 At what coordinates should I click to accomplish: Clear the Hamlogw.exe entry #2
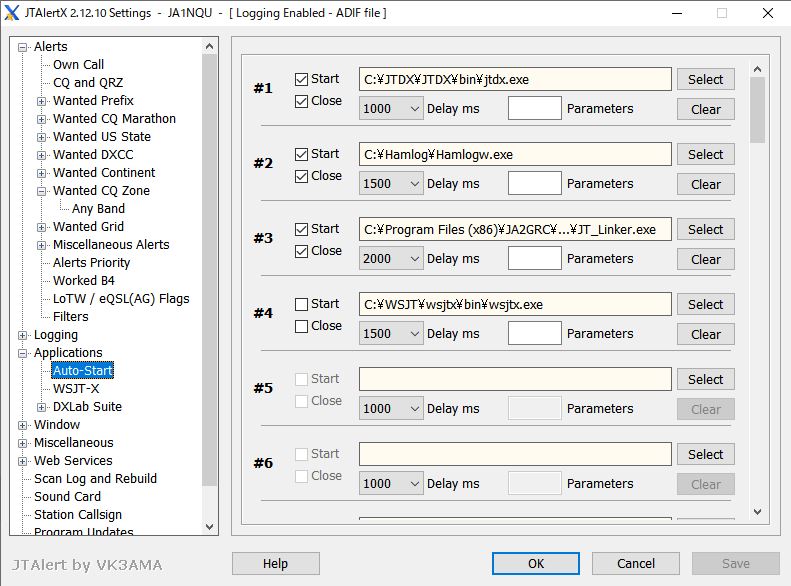pyautogui.click(x=705, y=184)
